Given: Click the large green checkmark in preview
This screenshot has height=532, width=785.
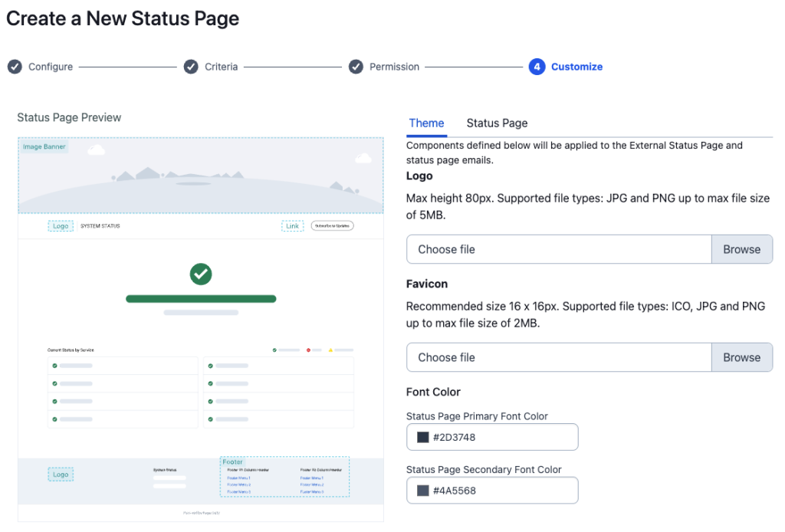Looking at the screenshot, I should coord(201,274).
